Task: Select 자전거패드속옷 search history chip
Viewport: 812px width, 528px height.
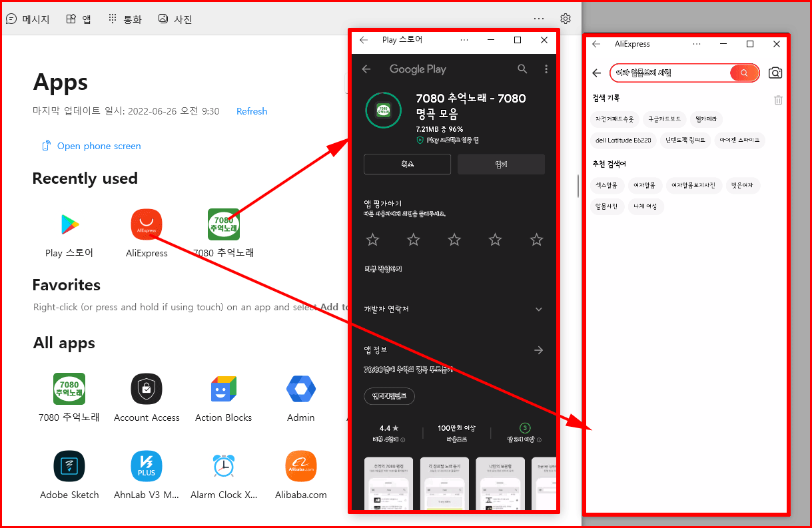Action: (615, 119)
